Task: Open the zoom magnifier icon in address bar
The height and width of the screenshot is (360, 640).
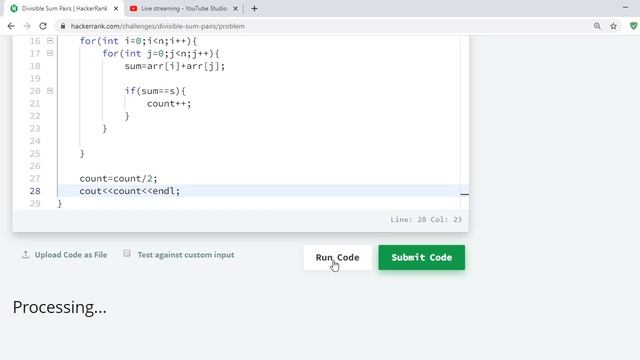Action: pyautogui.click(x=597, y=26)
